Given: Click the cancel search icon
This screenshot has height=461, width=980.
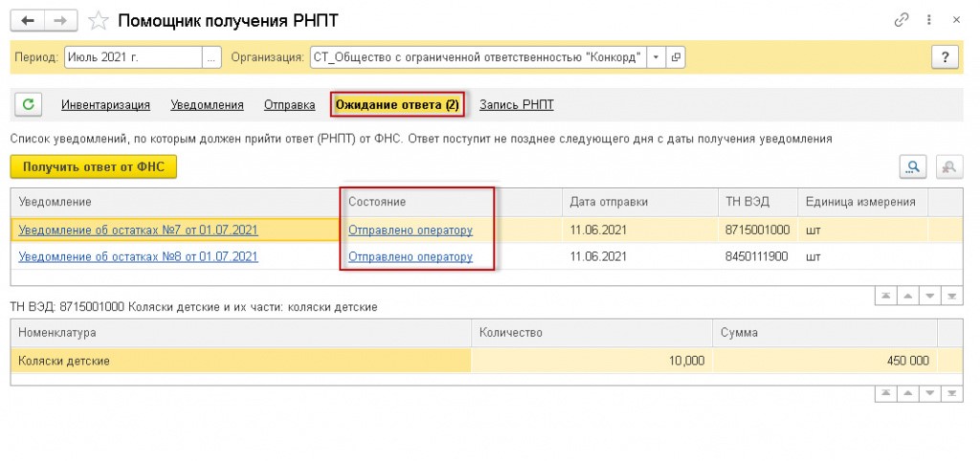Looking at the screenshot, I should point(949,166).
